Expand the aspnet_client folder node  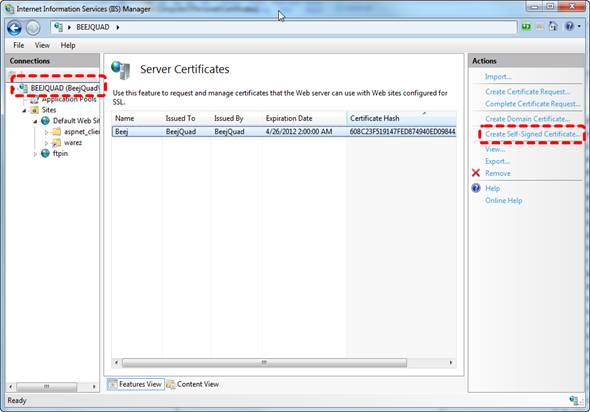coord(46,132)
